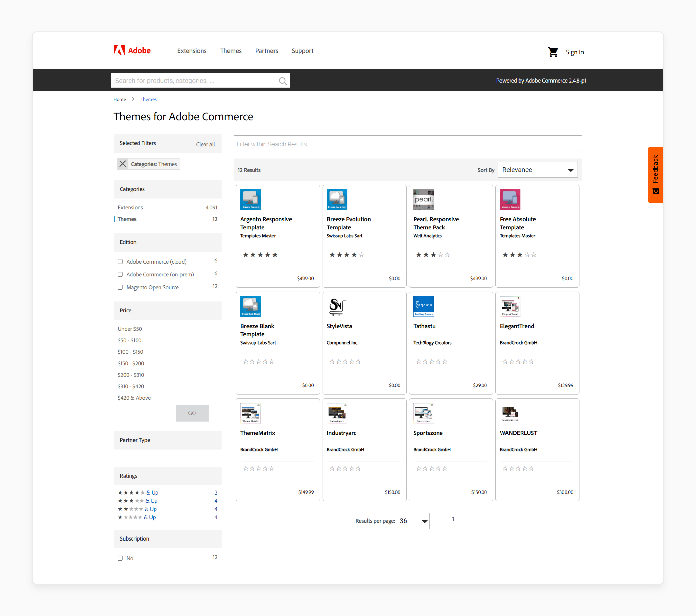Viewport: 696px width, 616px height.
Task: Select $200 - $310 price range
Action: tap(131, 375)
